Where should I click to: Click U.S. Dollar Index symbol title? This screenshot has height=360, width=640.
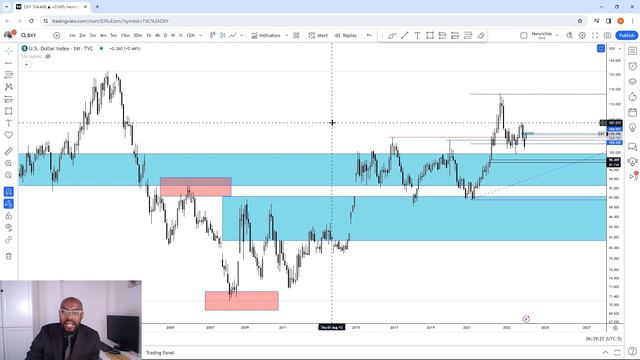click(61, 48)
